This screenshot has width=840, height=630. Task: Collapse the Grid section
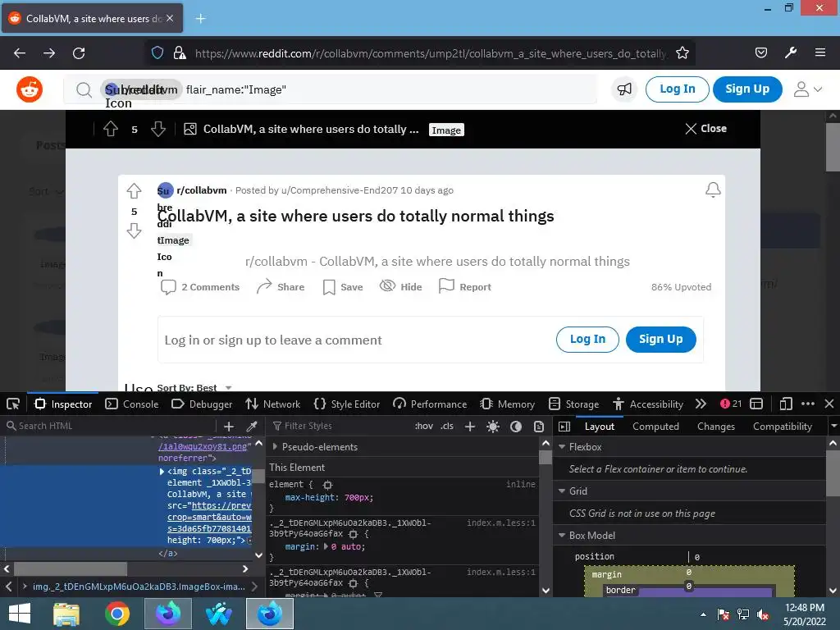(562, 491)
